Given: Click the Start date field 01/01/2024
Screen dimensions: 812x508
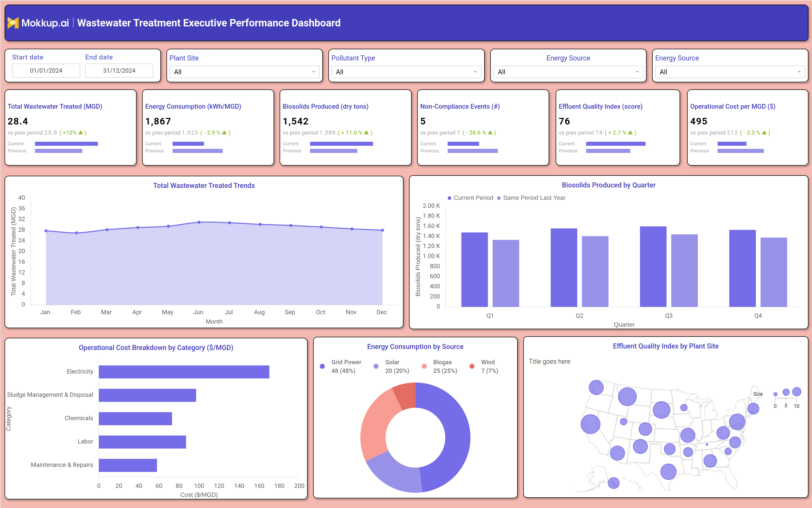Looking at the screenshot, I should [x=46, y=71].
